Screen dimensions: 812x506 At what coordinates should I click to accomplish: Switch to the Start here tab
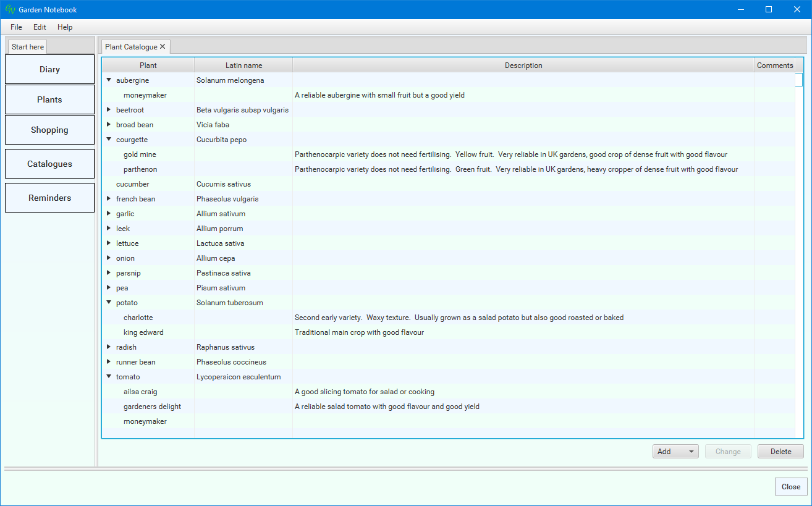[x=28, y=47]
